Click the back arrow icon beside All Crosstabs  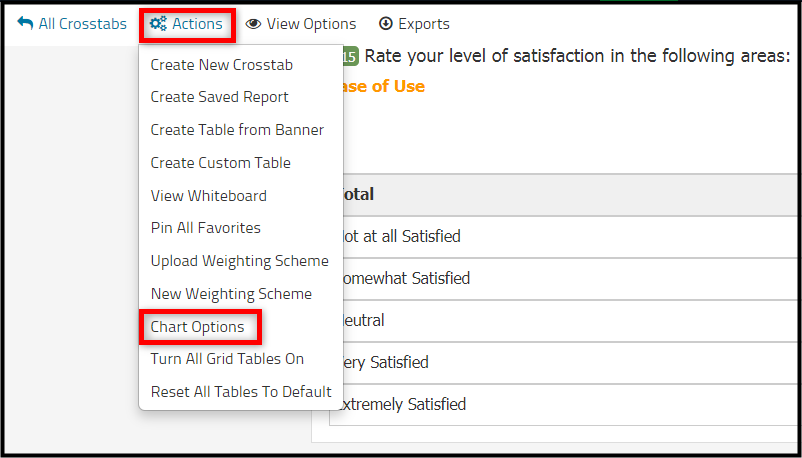tap(25, 24)
